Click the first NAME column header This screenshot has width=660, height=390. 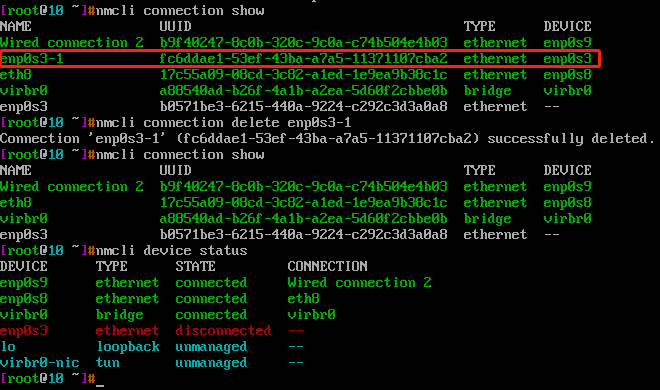coord(16,27)
